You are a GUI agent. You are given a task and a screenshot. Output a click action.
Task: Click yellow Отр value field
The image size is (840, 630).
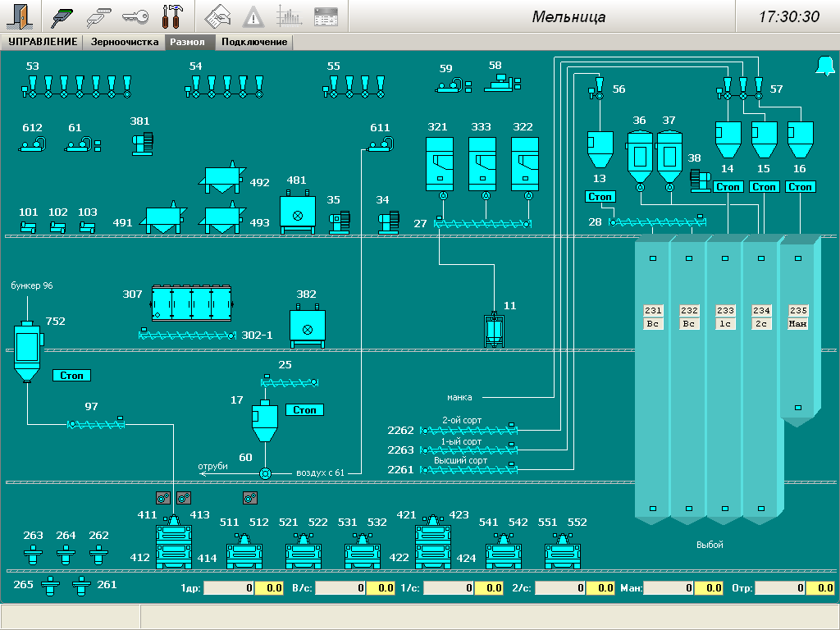pos(820,588)
